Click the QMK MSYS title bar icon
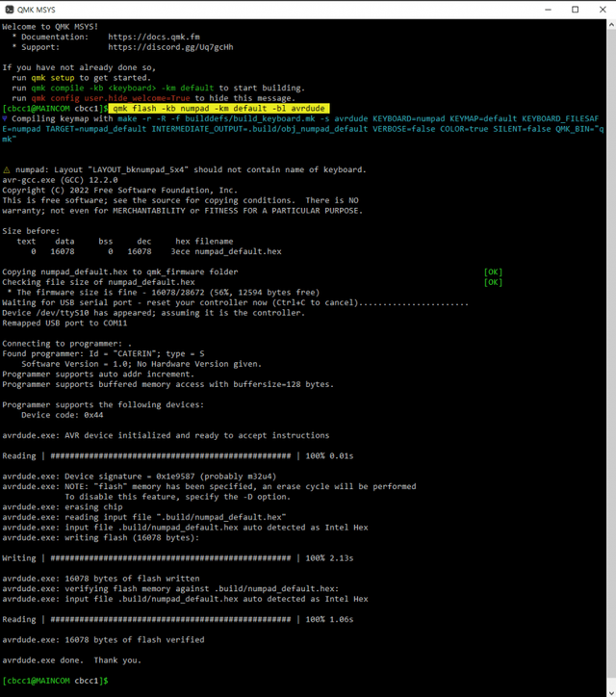 point(10,9)
